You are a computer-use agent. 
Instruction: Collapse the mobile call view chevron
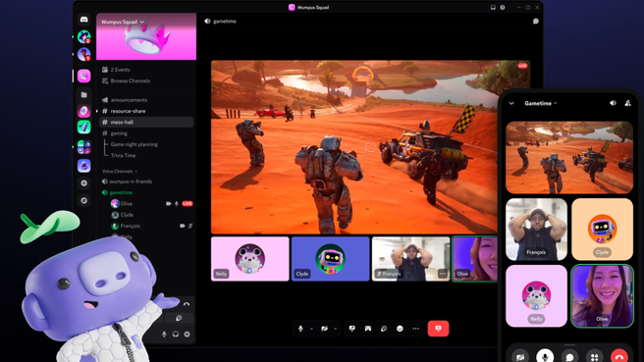(511, 103)
